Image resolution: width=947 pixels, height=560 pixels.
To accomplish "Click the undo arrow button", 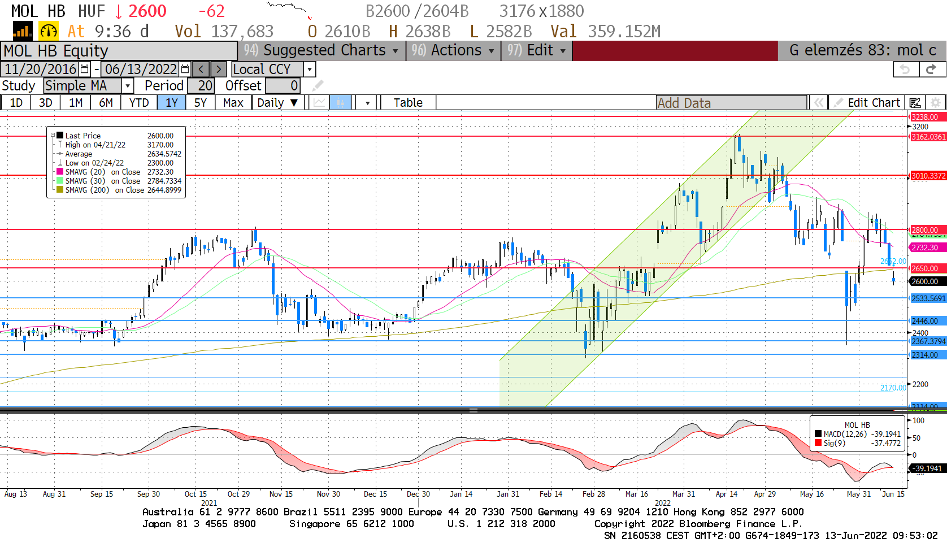I will (x=905, y=69).
